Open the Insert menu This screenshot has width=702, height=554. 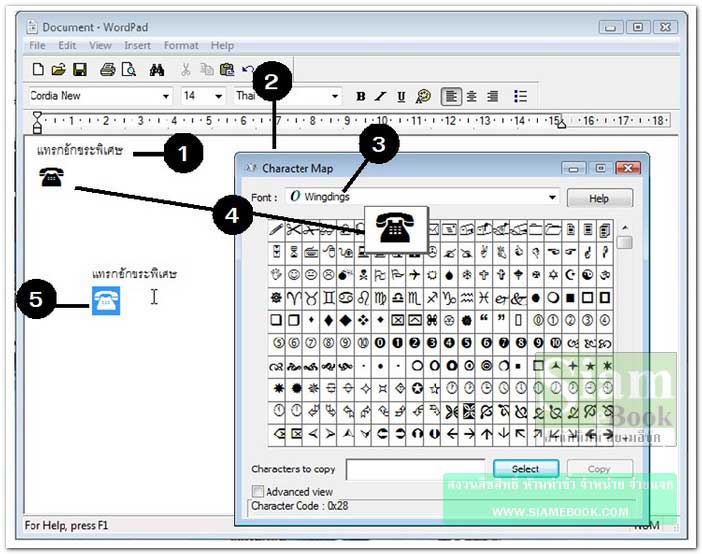click(x=137, y=45)
